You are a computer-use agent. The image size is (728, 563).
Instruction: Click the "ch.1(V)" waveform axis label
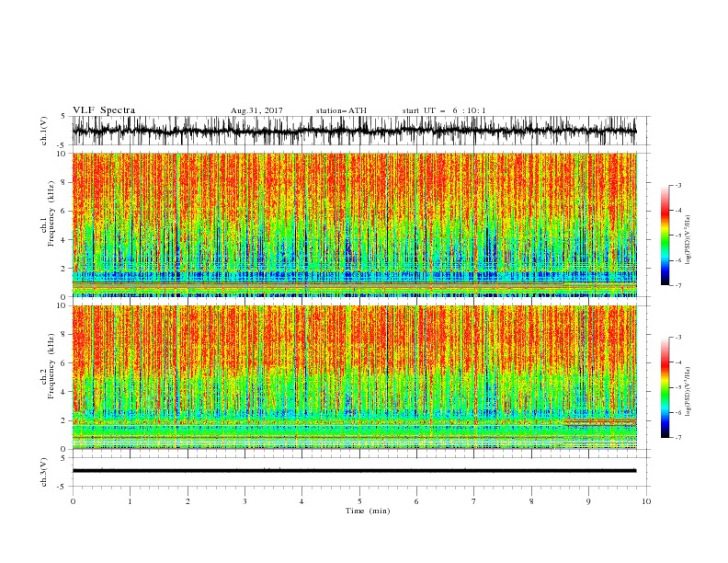point(44,131)
